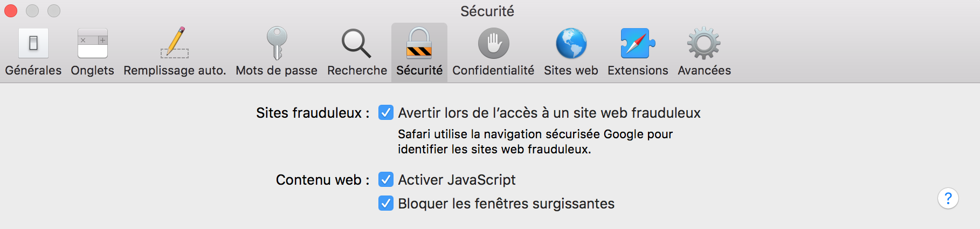The width and height of the screenshot is (980, 229).
Task: Click the Sécurité tab label in toolbar
Action: pyautogui.click(x=419, y=71)
